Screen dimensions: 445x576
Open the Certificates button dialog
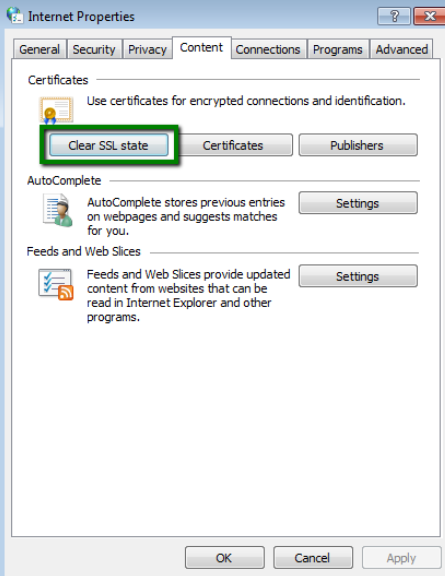tap(233, 145)
